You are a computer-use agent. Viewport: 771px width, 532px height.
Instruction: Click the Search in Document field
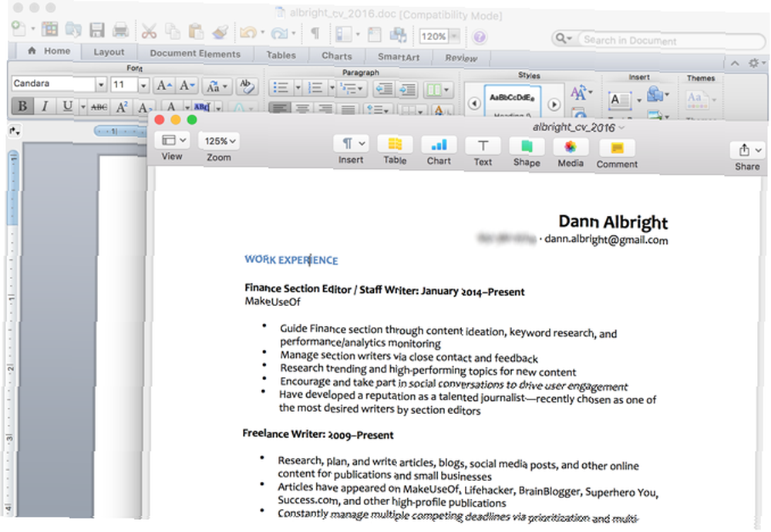(x=672, y=41)
